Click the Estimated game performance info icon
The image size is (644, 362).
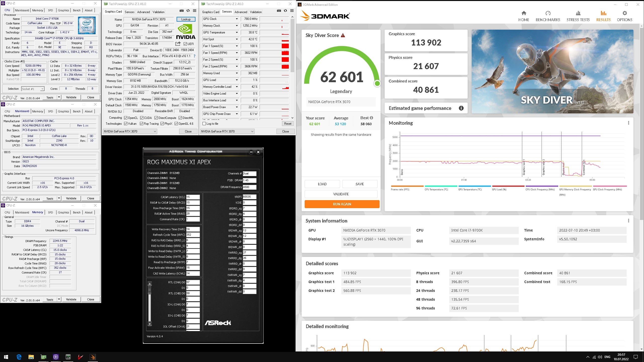pos(461,108)
